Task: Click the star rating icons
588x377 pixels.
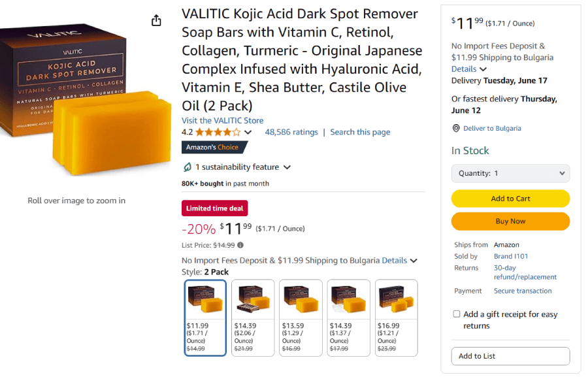Action: coord(218,132)
